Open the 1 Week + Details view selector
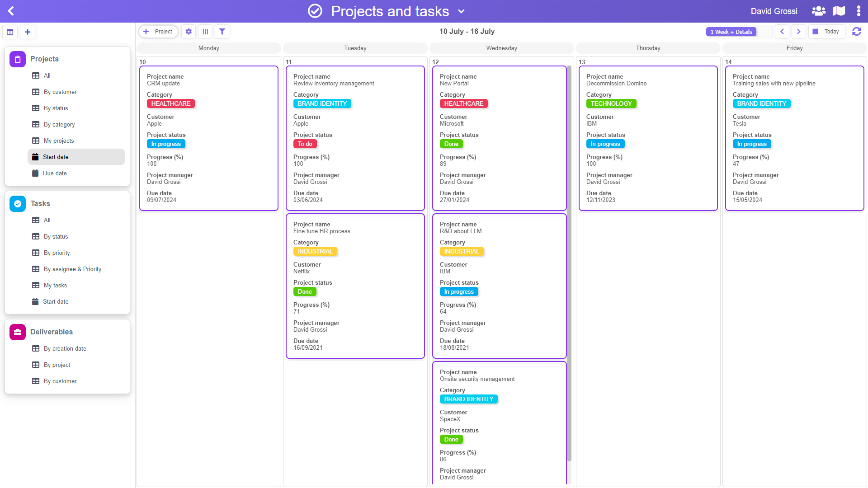 [731, 32]
